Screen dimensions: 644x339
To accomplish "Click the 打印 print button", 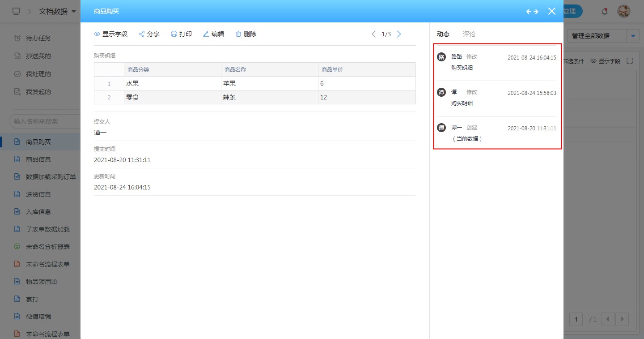I will 181,34.
